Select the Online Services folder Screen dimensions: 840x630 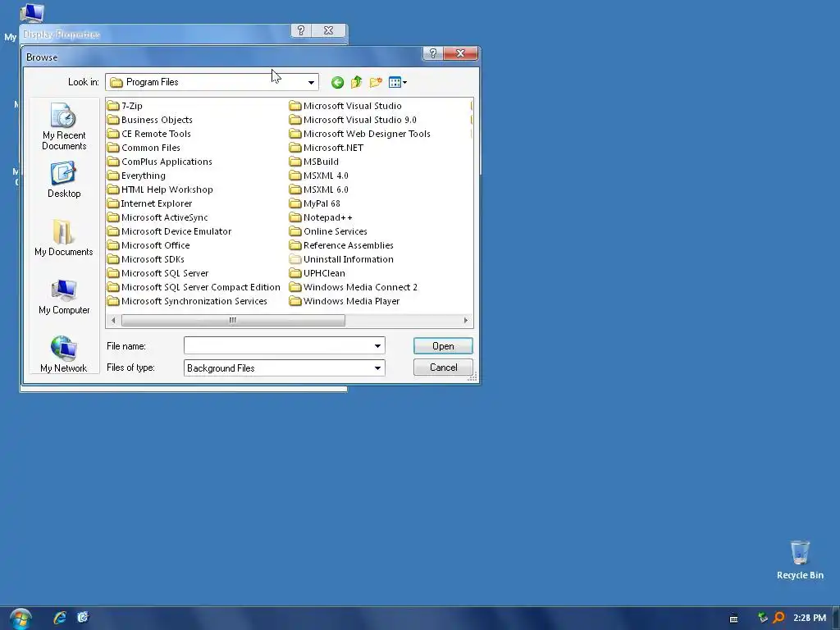[328, 231]
